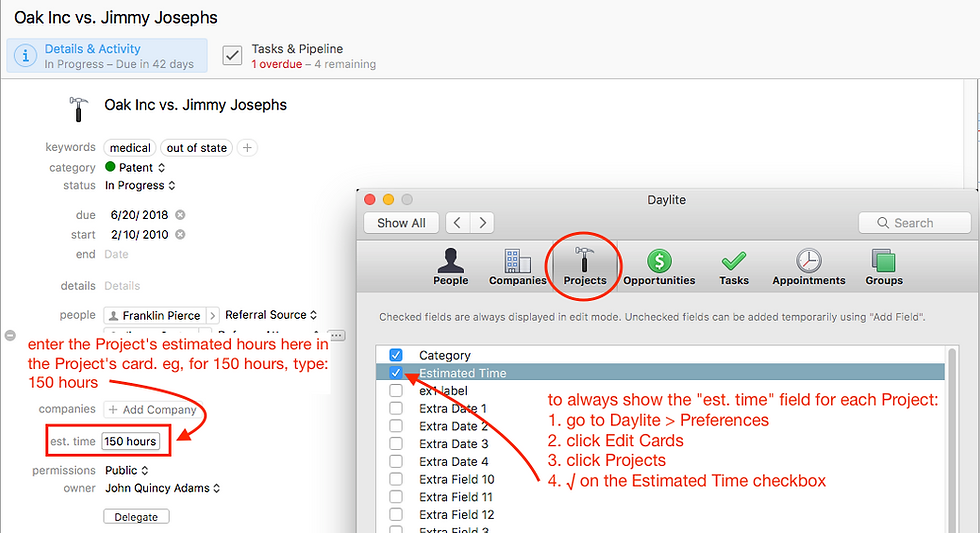Screen dimensions: 980x533
Task: Click the Show All button
Action: pyautogui.click(x=401, y=223)
